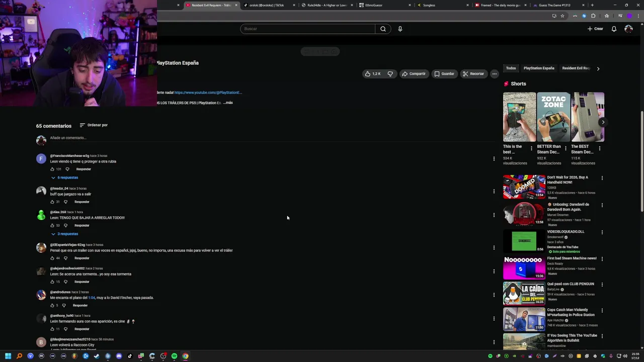Open menu for 'Don't Wait for 2026' video
The image size is (644, 362).
pos(602,178)
